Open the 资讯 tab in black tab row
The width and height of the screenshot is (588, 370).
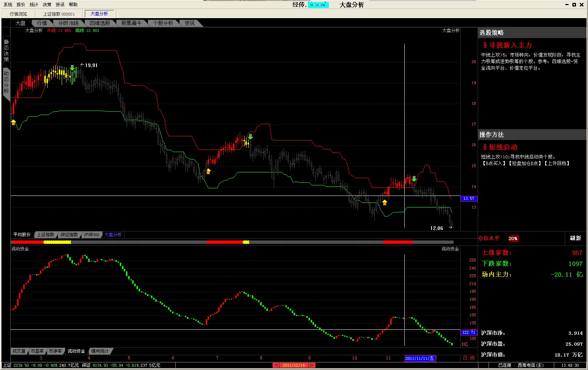189,23
